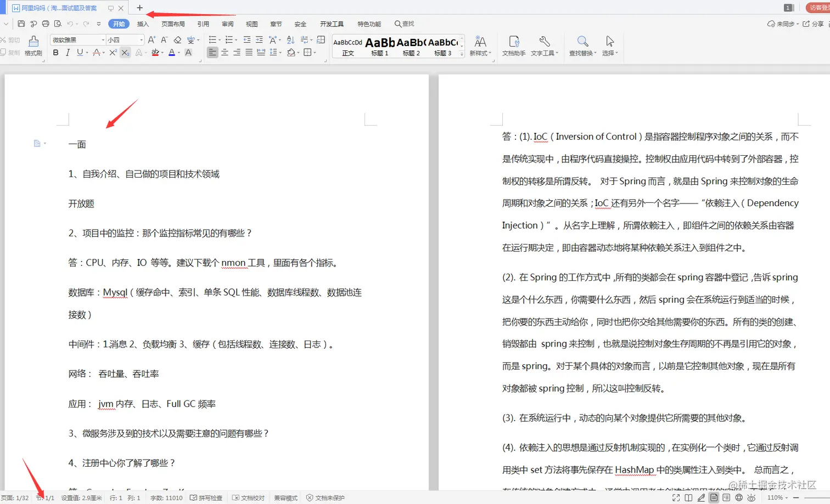Save the document with the save icon
Viewport: 830px width, 504px height.
click(21, 24)
